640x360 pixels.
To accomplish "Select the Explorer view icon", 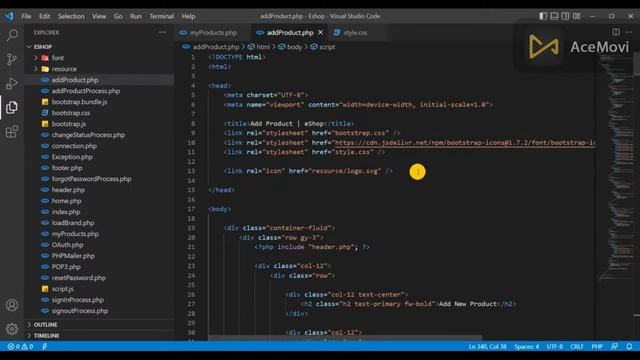I will point(12,107).
